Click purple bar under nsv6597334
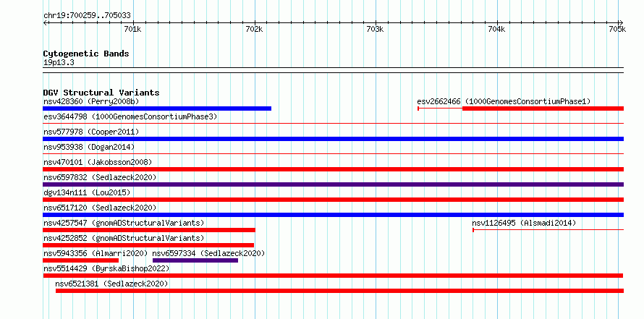 pos(195,260)
